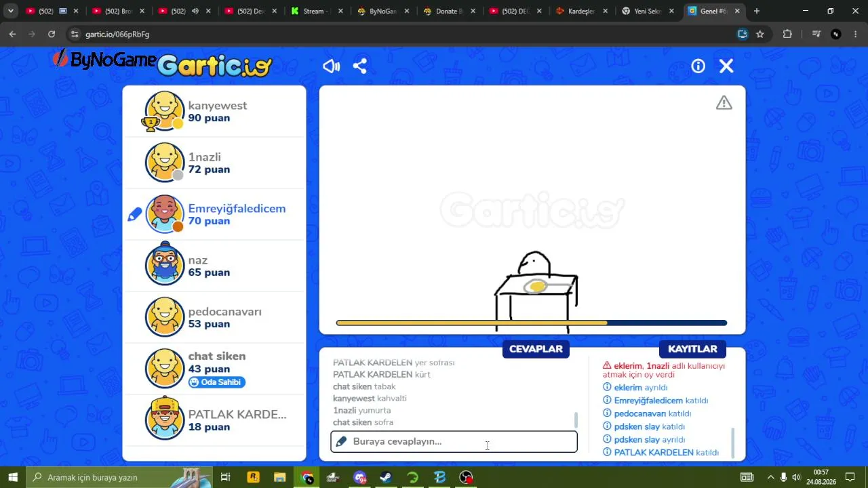
Task: Click the Windows taskbar search box
Action: [119, 477]
